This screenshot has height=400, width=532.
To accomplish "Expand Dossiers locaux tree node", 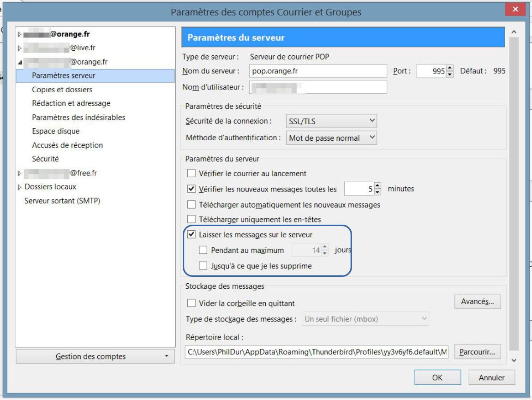I will [x=19, y=187].
